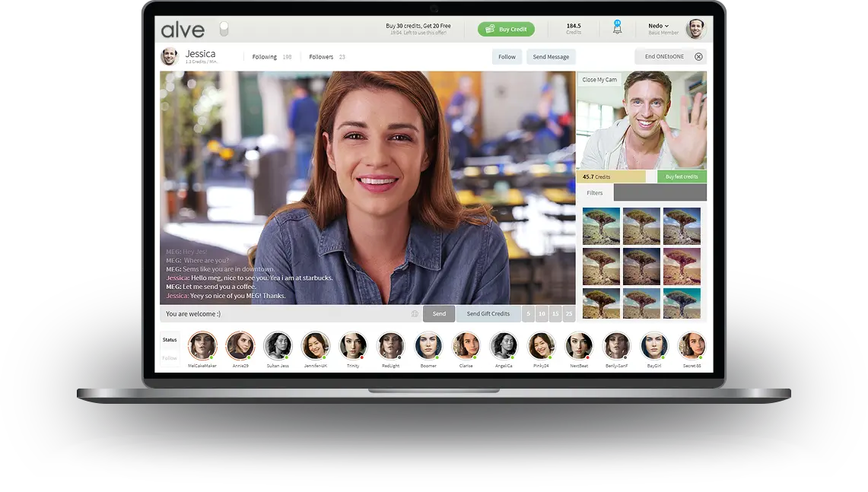The image size is (868, 492).
Task: Click Jessica's small profile picture
Action: (x=169, y=56)
